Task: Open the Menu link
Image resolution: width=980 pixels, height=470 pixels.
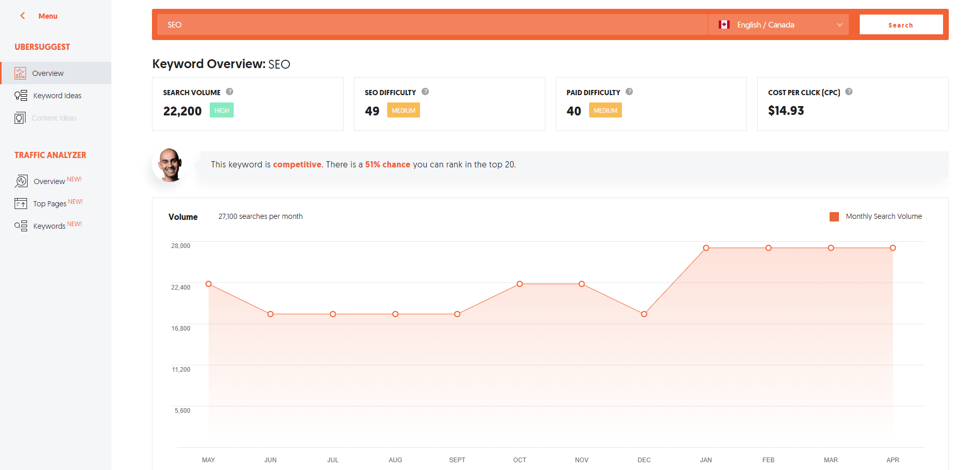Action: 48,16
